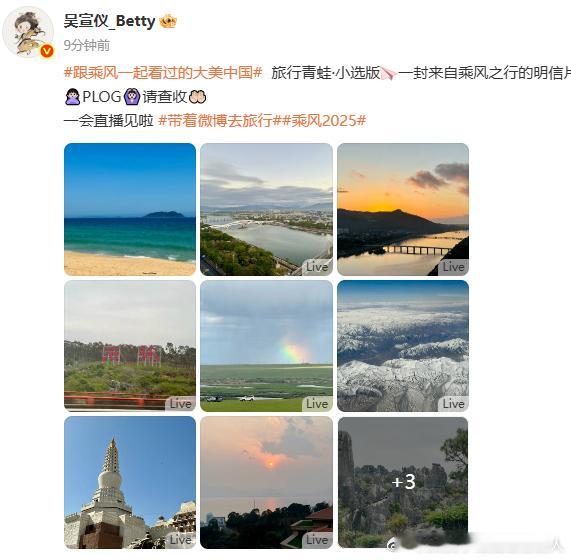
Task: Open the beach and sea photo
Action: (130, 209)
